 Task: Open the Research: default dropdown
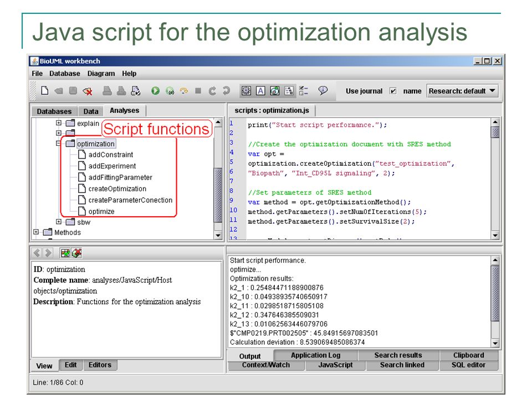click(462, 91)
